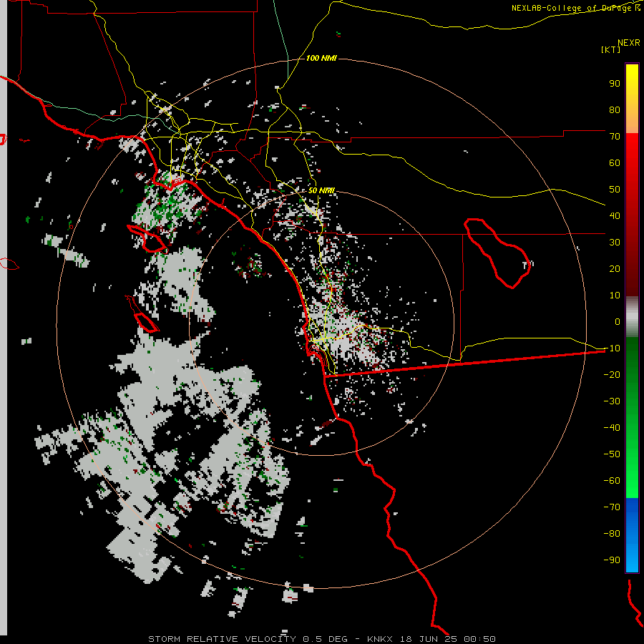Click the 40 value on velocity scale
Viewport: 644px width, 644px height.
click(615, 215)
